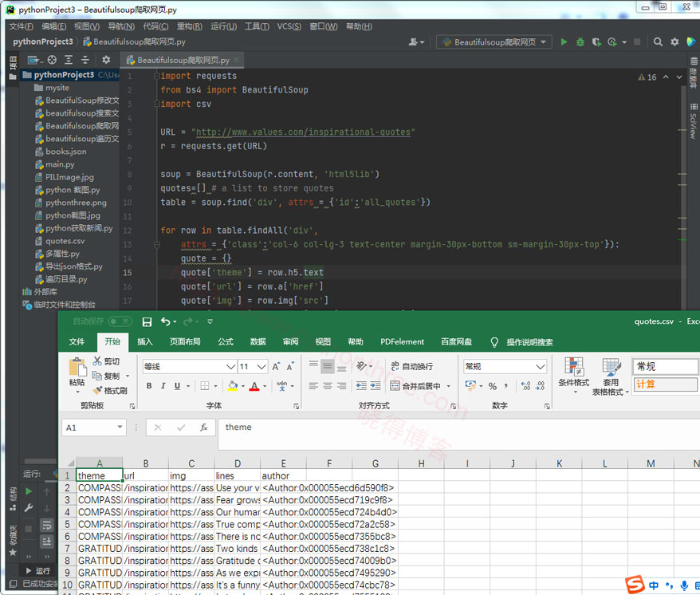The image size is (700, 595).
Task: Select quotes.csv in project tree
Action: pos(65,241)
